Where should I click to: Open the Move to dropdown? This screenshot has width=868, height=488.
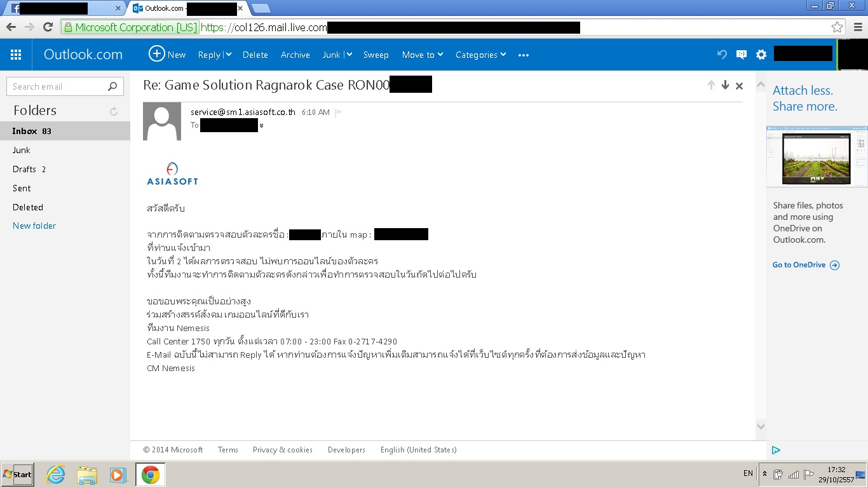423,55
